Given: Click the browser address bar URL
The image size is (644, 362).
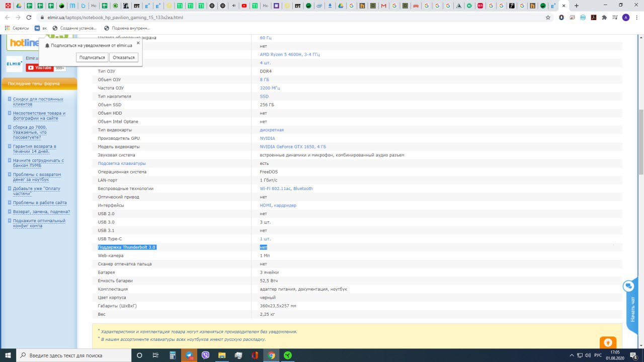Looking at the screenshot, I should (x=115, y=17).
